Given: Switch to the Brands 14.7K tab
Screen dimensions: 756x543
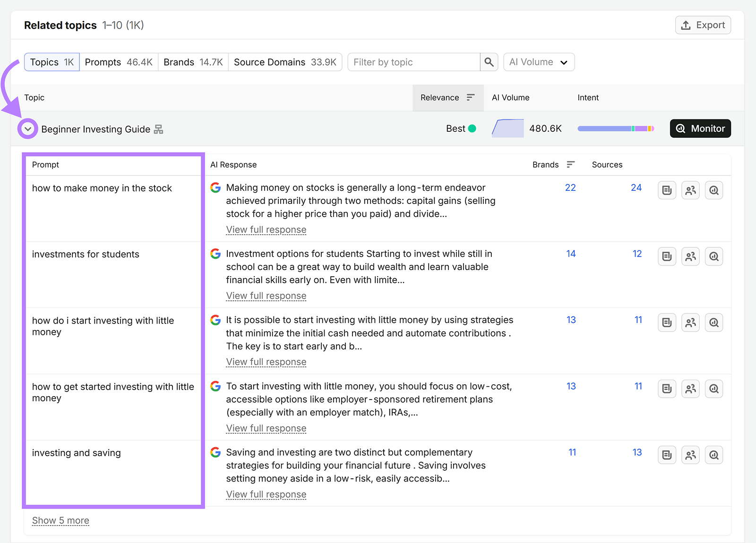Looking at the screenshot, I should click(x=193, y=62).
